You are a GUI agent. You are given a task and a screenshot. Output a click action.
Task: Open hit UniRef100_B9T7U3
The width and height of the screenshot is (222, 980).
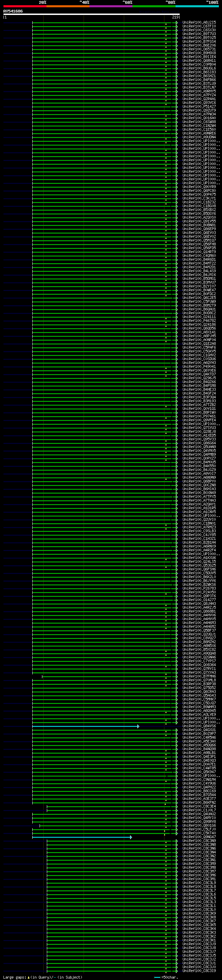tap(199, 34)
